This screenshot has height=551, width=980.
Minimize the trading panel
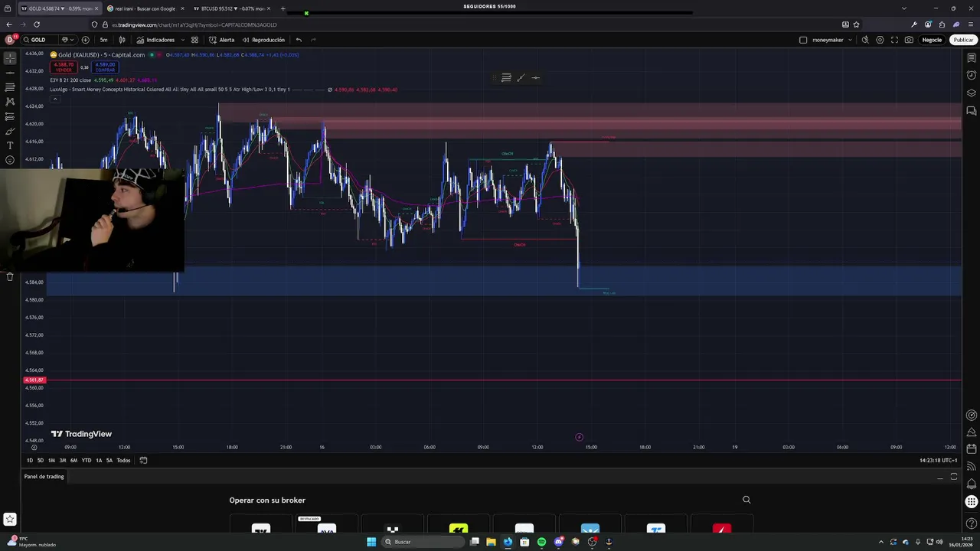[x=939, y=477]
